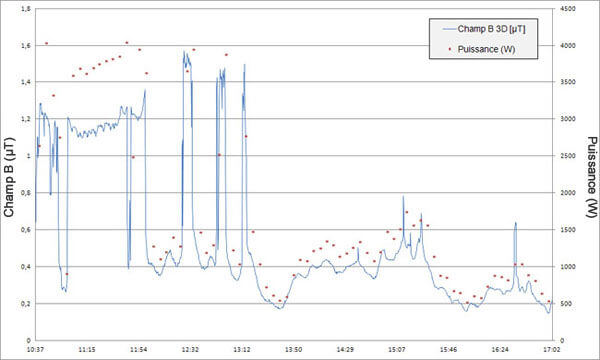The image size is (600, 360).
Task: Click the 15:07 time axis label
Action: [397, 349]
